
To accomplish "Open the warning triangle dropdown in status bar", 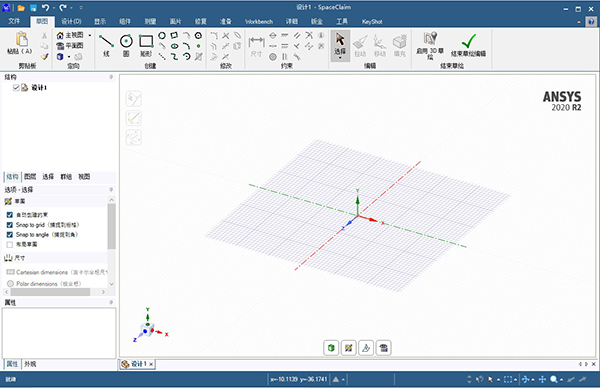I will pos(343,380).
